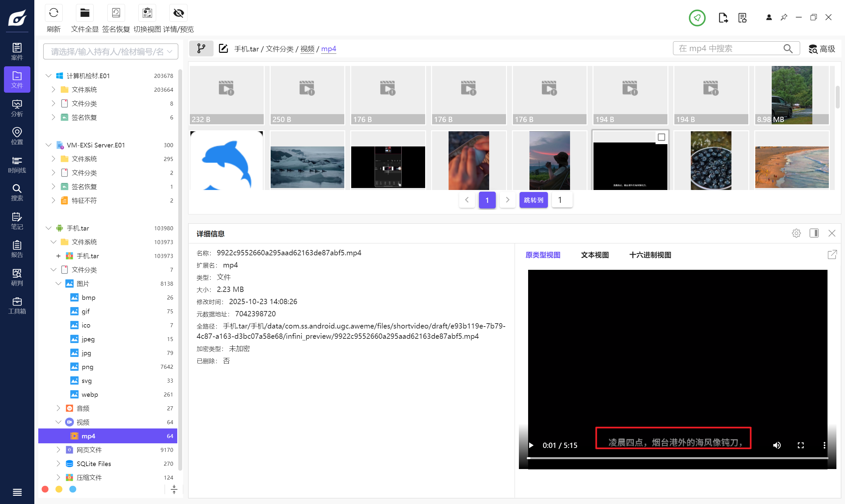Mute the video preview volume
Image resolution: width=845 pixels, height=504 pixels.
[x=777, y=445]
